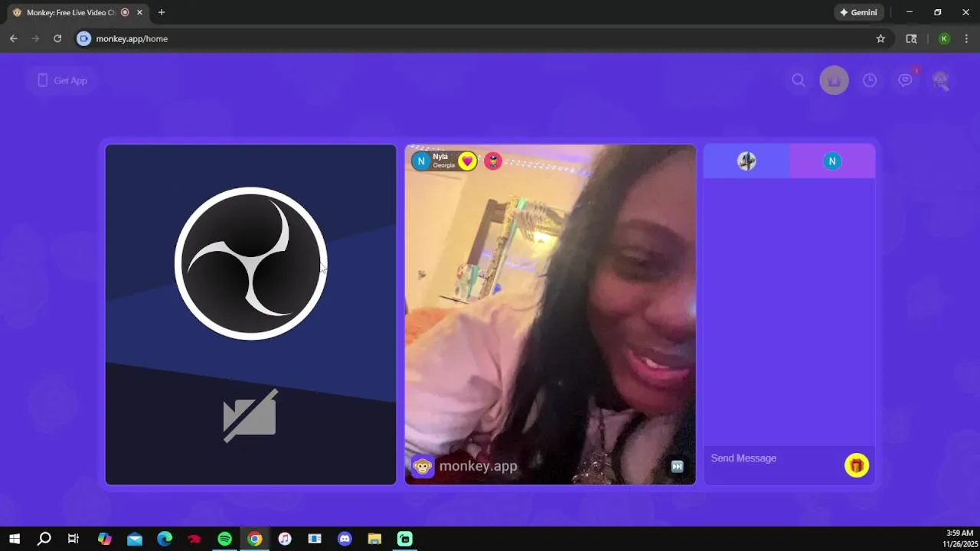Reload the monkey.app page
The height and width of the screenshot is (551, 980).
point(57,38)
